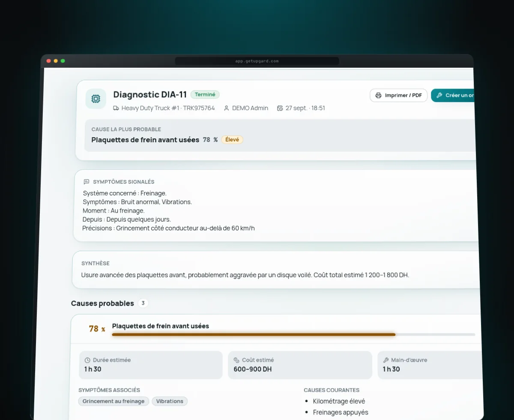Click the message icon beside Symptômes signalés

click(87, 182)
